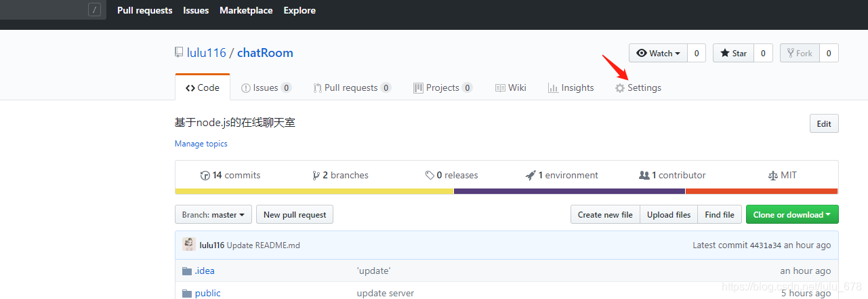Open Explore in the top navigation
Screen dimensions: 868x299
tap(299, 10)
